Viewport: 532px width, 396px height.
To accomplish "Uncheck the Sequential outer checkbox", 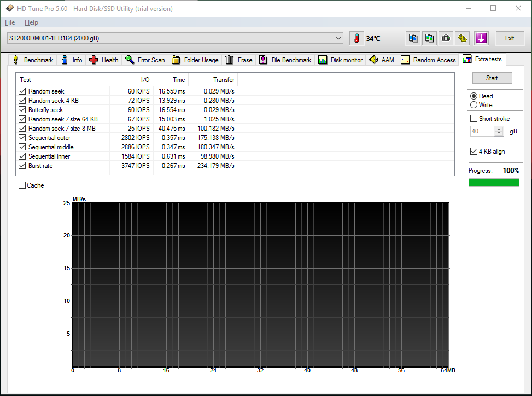I will click(22, 137).
